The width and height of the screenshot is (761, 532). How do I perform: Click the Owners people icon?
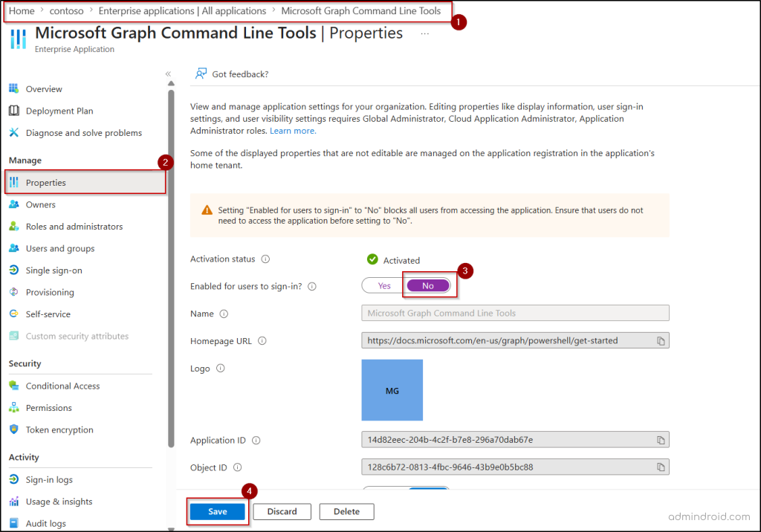click(x=13, y=204)
